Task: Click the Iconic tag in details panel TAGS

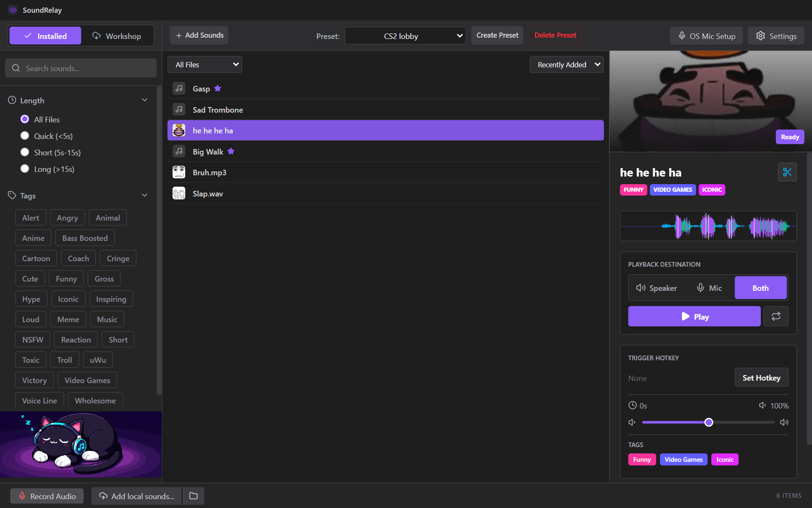Action: (725, 459)
